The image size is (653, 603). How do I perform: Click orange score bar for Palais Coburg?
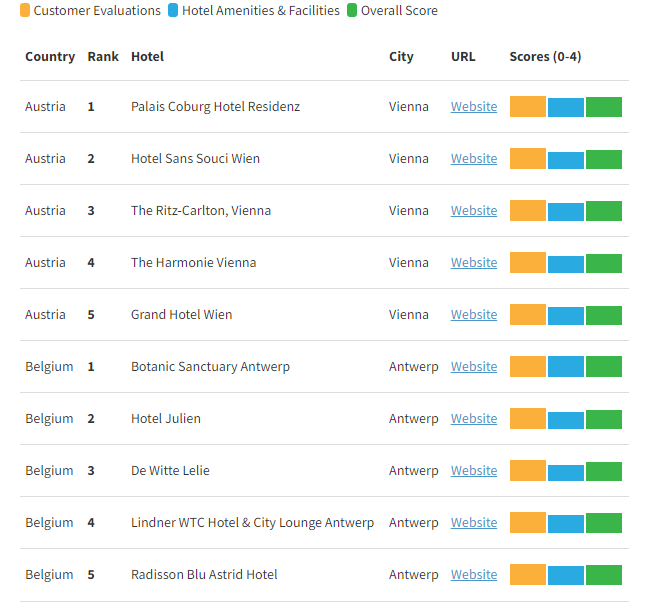[528, 107]
